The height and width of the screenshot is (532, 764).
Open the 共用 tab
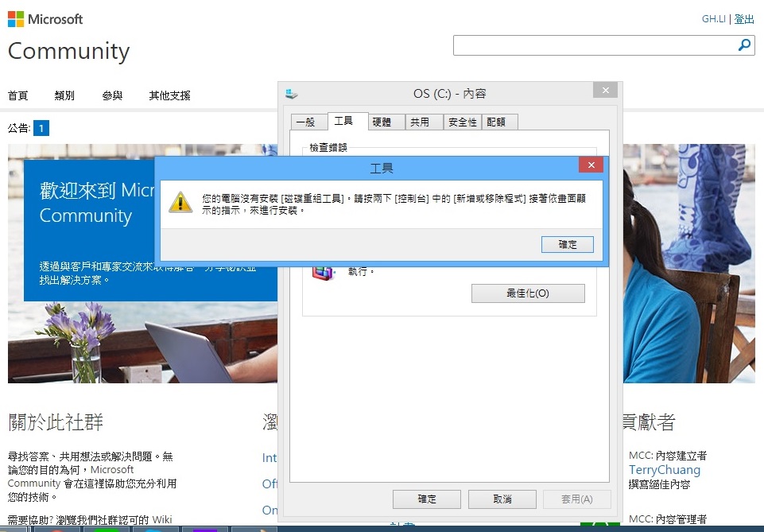[424, 122]
